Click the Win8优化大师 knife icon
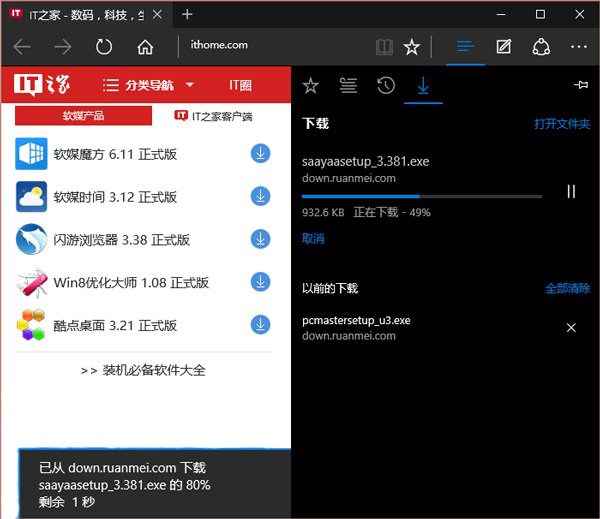 pos(32,282)
